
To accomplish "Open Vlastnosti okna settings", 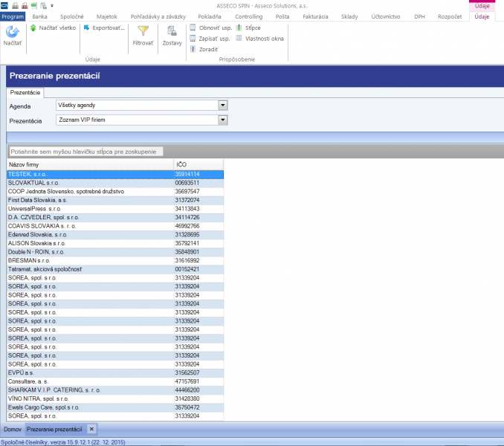I will [x=239, y=39].
